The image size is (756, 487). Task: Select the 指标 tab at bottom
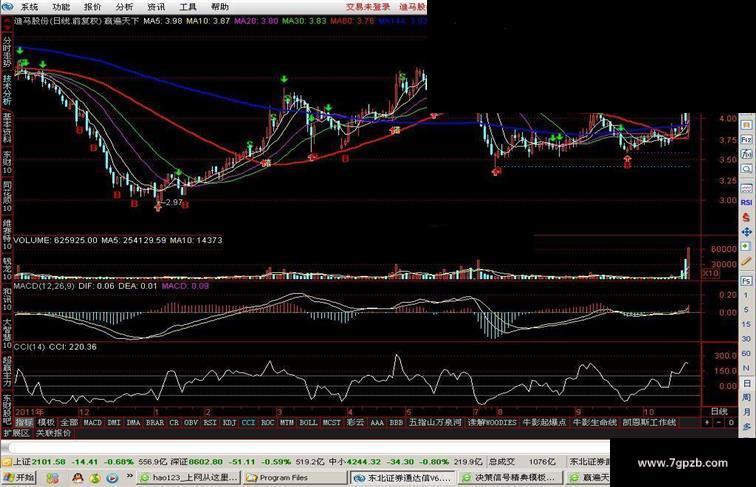(25, 422)
